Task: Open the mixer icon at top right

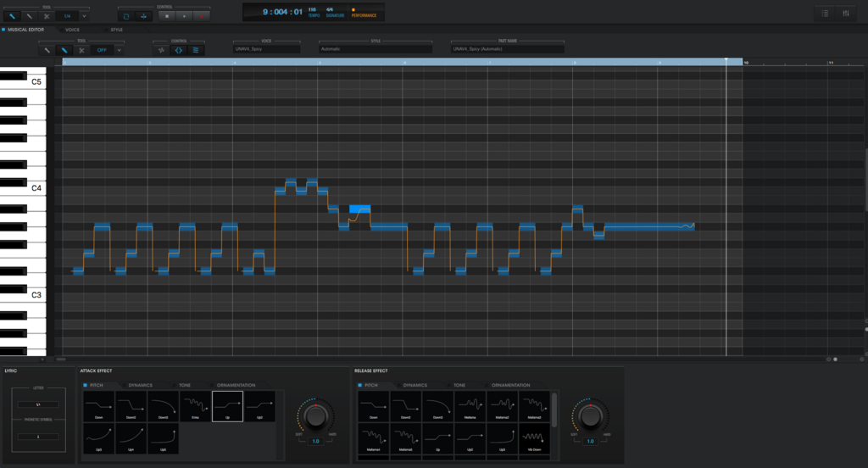Action: tap(846, 14)
